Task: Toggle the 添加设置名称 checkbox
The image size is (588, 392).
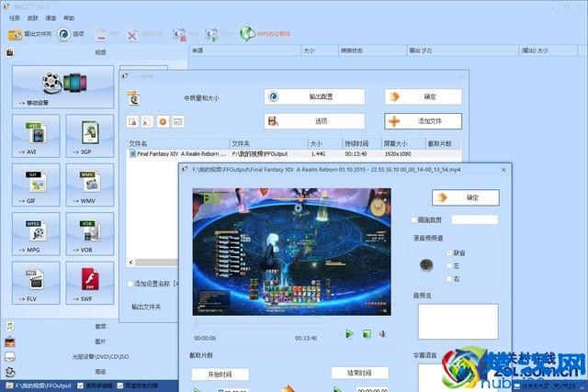Action: (x=130, y=284)
